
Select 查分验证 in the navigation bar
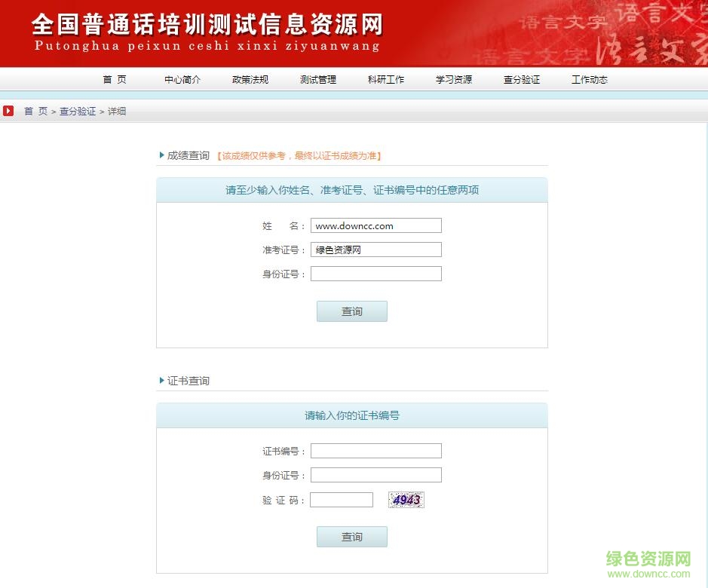pos(522,79)
